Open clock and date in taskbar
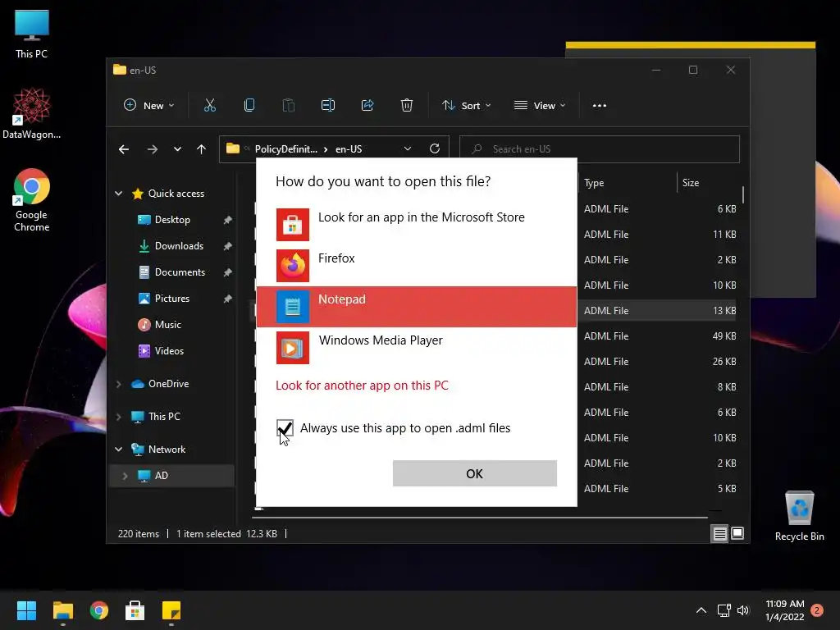The height and width of the screenshot is (630, 840). click(x=785, y=610)
